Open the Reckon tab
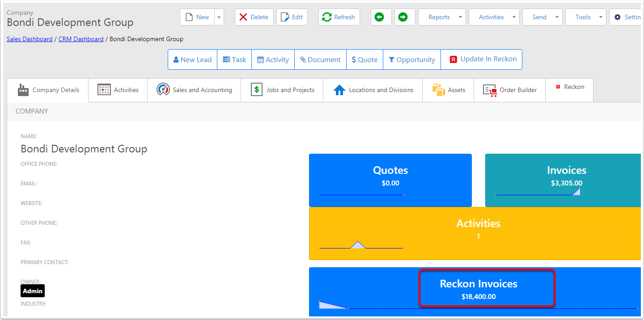 (569, 90)
